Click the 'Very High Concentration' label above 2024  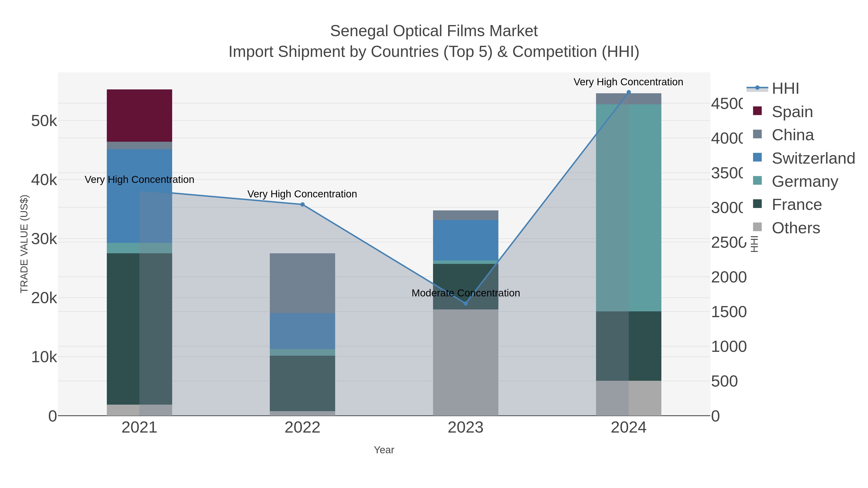pyautogui.click(x=628, y=82)
